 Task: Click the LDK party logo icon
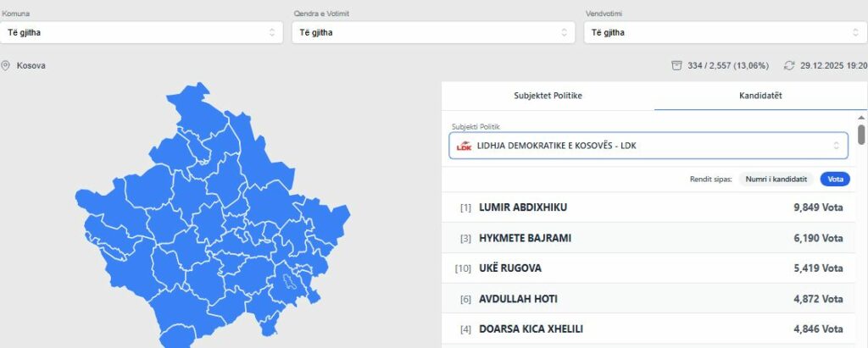(464, 146)
